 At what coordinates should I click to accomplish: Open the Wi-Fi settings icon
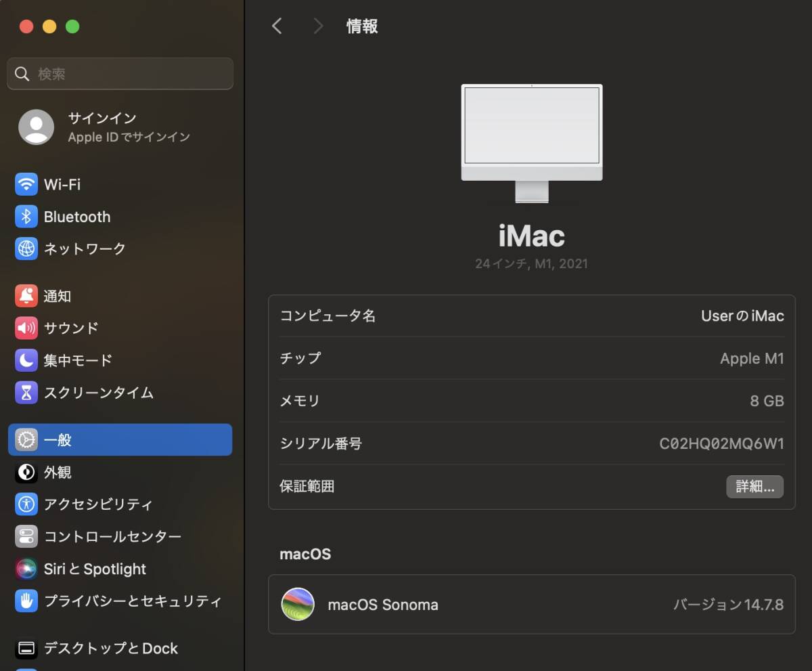pyautogui.click(x=26, y=184)
